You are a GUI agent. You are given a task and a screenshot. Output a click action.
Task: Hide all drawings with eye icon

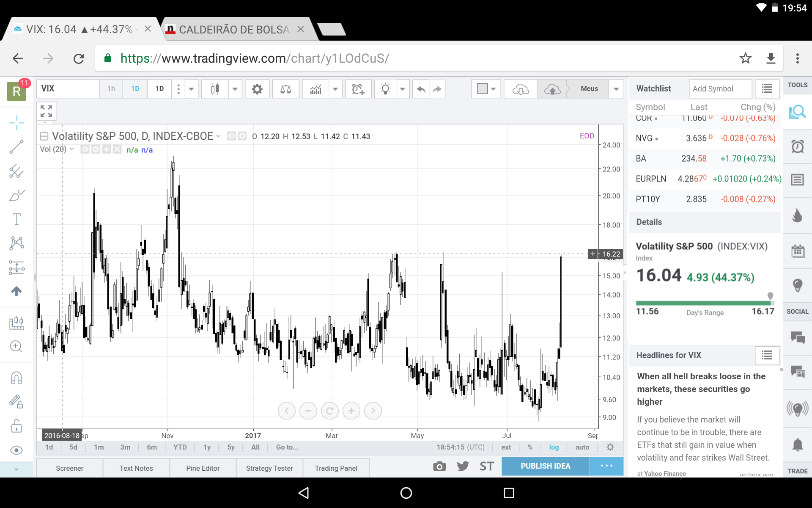[16, 450]
